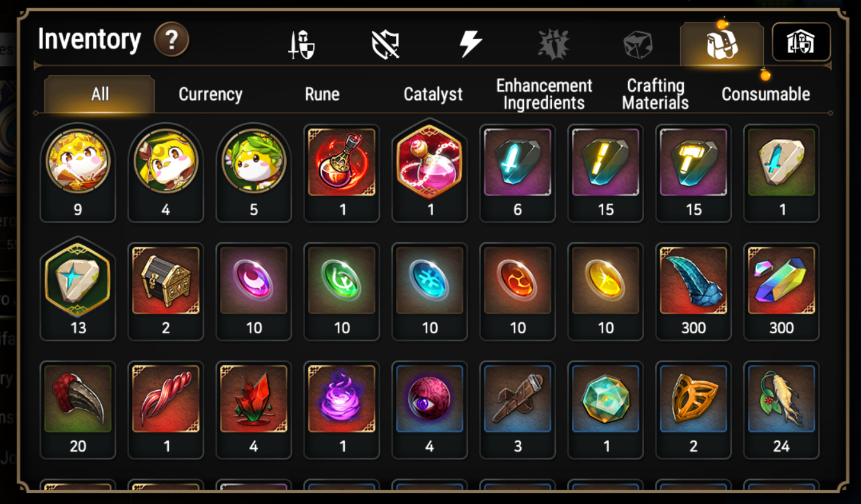The height and width of the screenshot is (504, 861).
Task: Open the Inventory help question mark
Action: [x=171, y=40]
